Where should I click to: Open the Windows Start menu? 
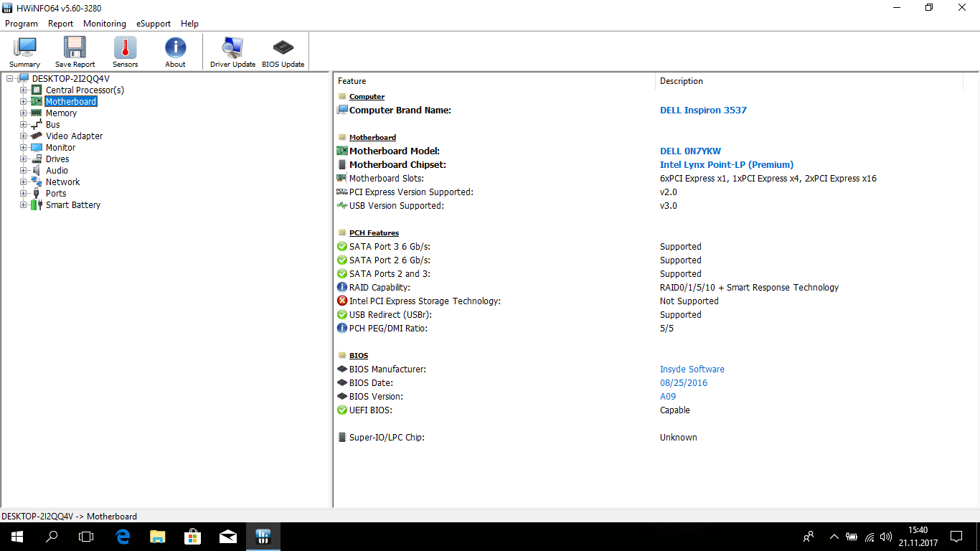coord(17,536)
